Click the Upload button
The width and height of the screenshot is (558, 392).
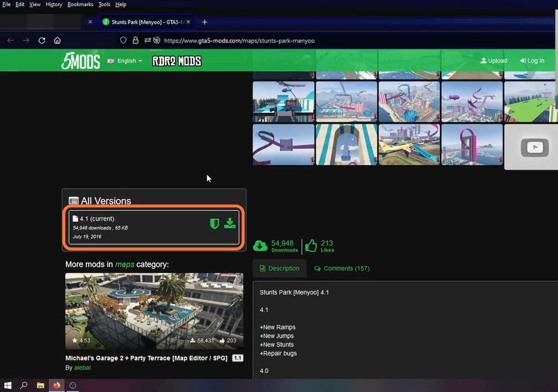[x=494, y=61]
